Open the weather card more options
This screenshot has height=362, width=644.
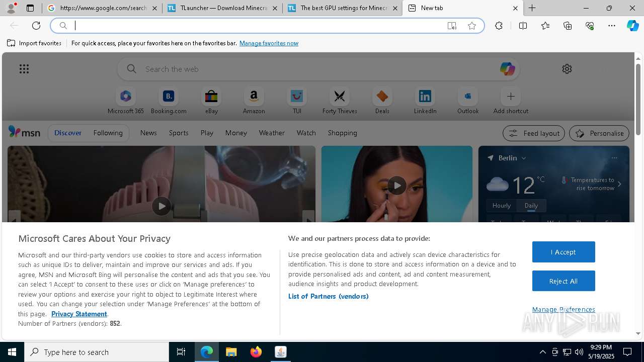(614, 158)
